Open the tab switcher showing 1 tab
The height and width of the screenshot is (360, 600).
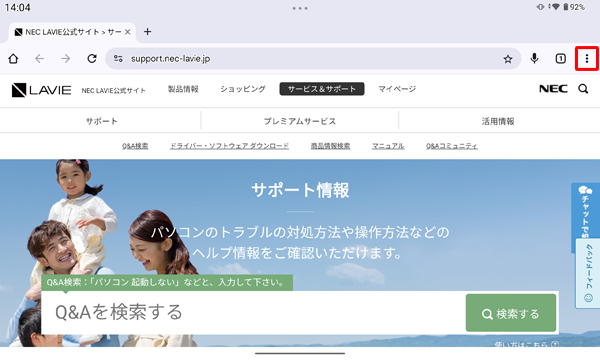click(x=561, y=59)
